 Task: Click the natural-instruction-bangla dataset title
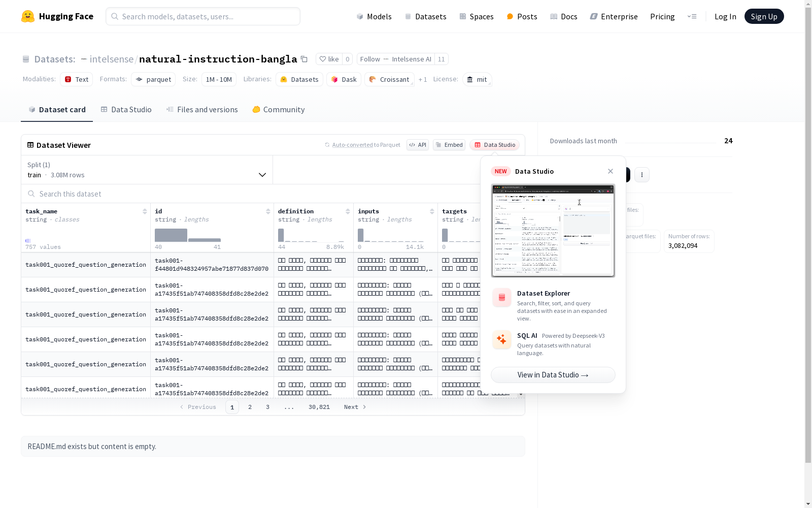coord(218,59)
